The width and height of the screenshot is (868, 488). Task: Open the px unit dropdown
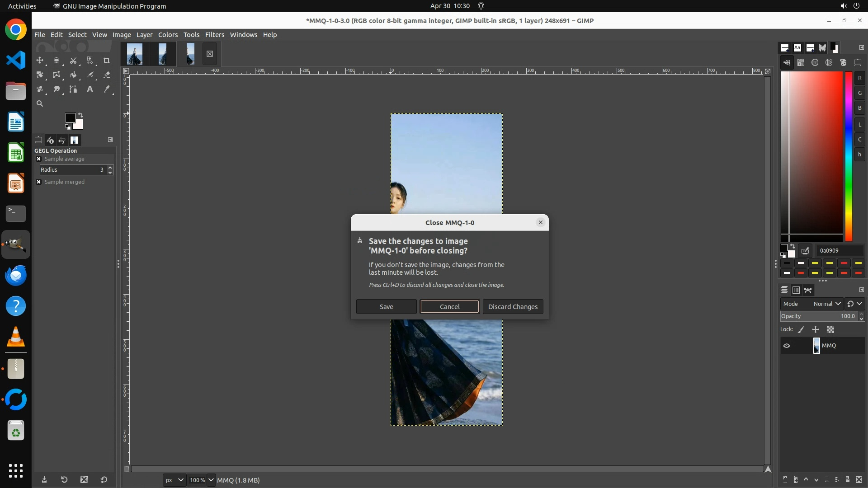pyautogui.click(x=174, y=480)
